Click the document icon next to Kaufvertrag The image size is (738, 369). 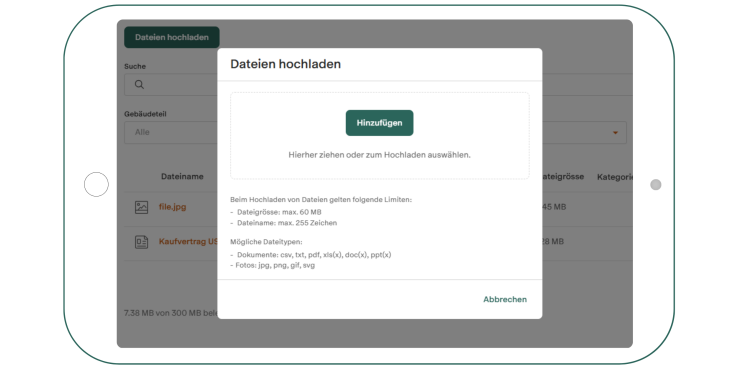(x=141, y=242)
